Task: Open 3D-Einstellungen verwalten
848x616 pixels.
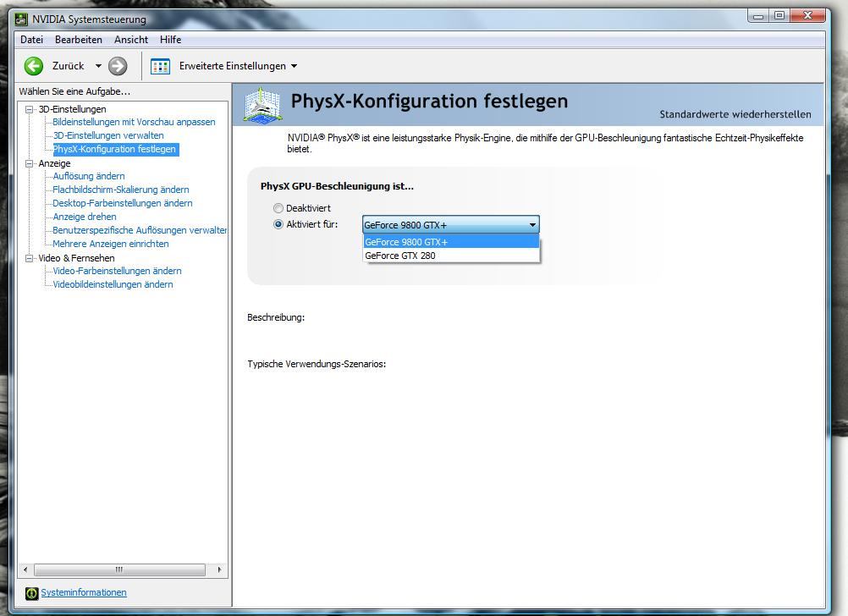Action: [x=108, y=135]
